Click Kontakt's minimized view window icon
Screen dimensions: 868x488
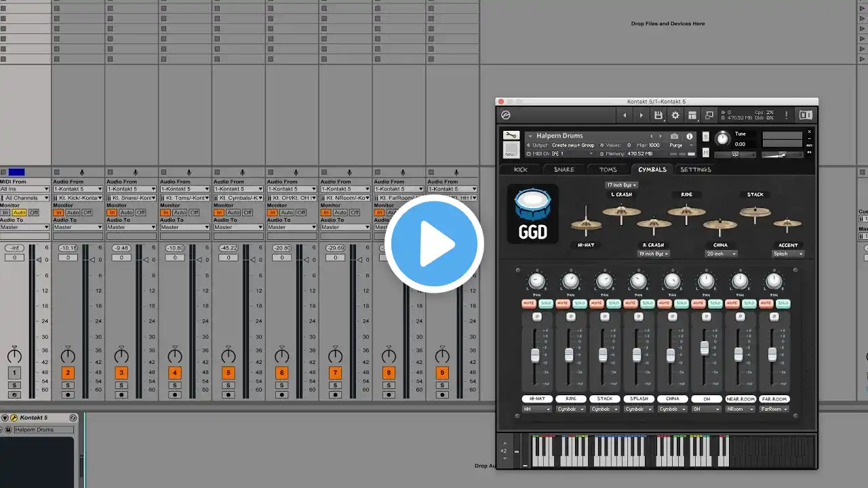click(x=709, y=115)
